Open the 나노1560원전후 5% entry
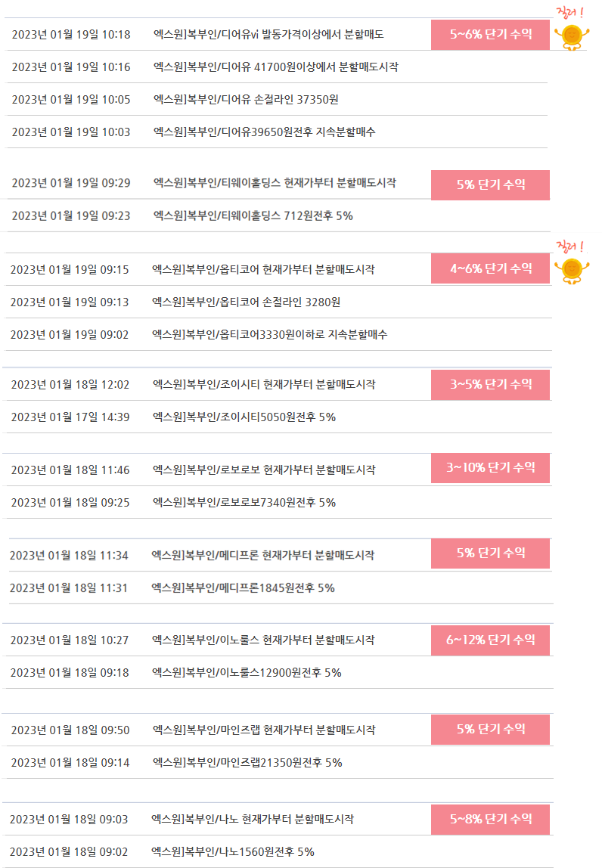 coord(233,852)
